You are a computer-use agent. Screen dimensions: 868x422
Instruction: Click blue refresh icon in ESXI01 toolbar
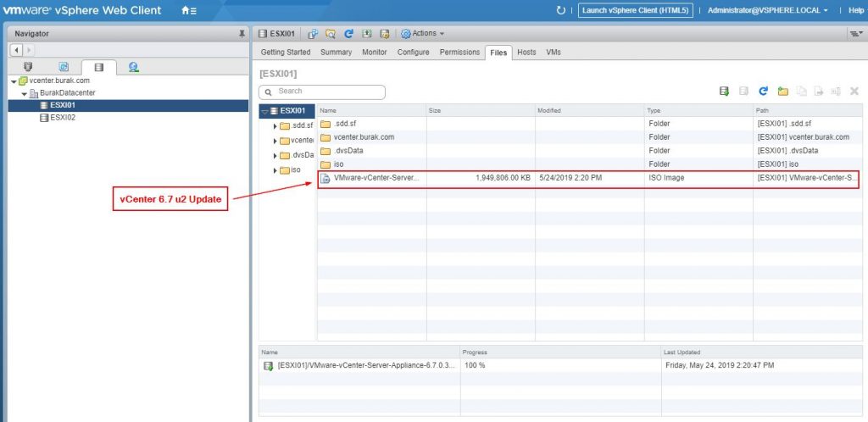coord(348,34)
